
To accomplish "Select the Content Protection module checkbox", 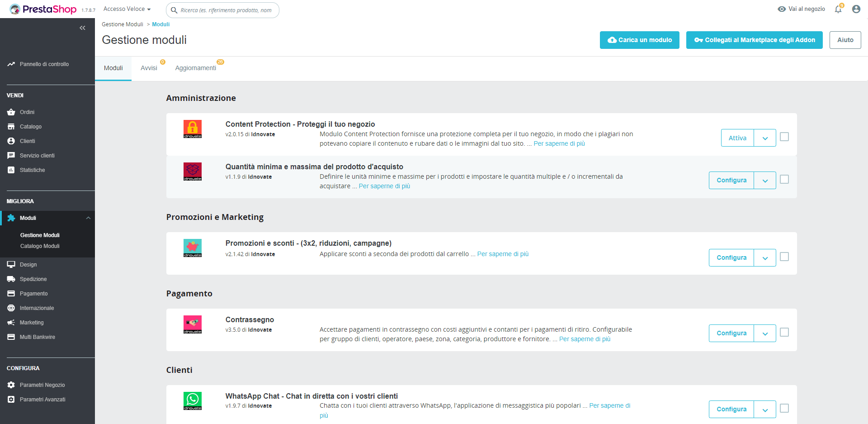I will pos(784,137).
